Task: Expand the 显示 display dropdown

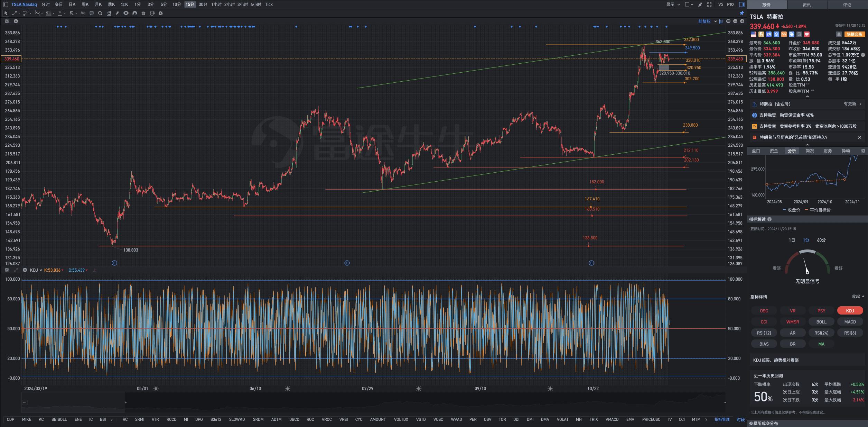Action: pos(673,4)
